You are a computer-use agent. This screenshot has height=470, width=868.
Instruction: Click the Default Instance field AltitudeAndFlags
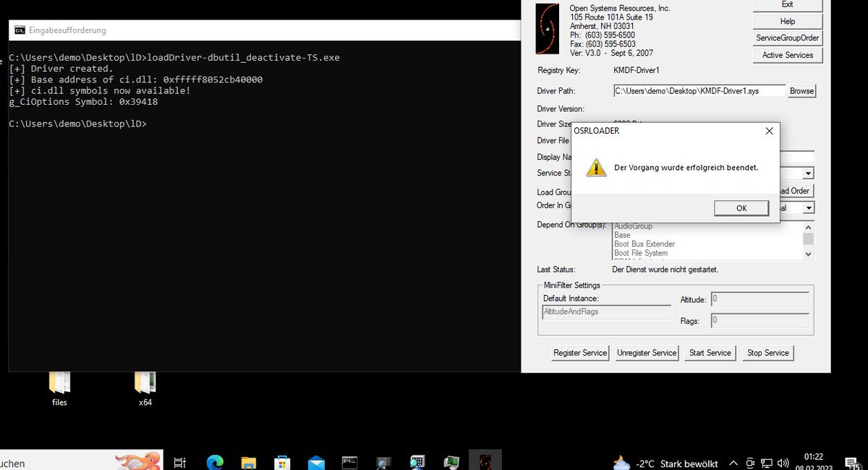coord(607,312)
